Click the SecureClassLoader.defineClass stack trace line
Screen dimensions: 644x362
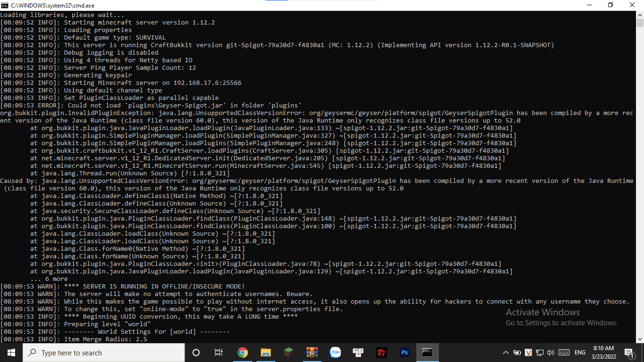[x=175, y=211]
